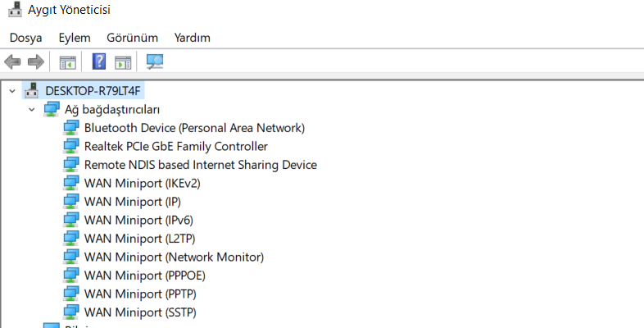This screenshot has width=644, height=328.
Task: Click the show/hide console tree icon
Action: click(67, 61)
